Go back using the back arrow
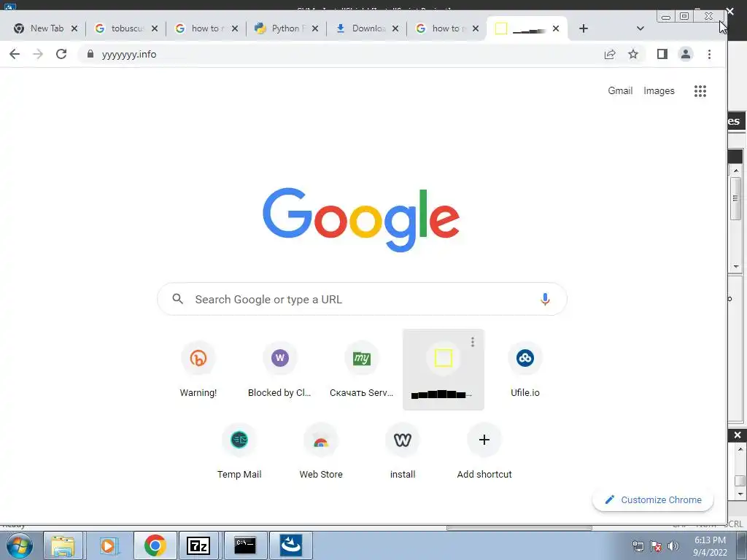The width and height of the screenshot is (747, 560). 15,54
